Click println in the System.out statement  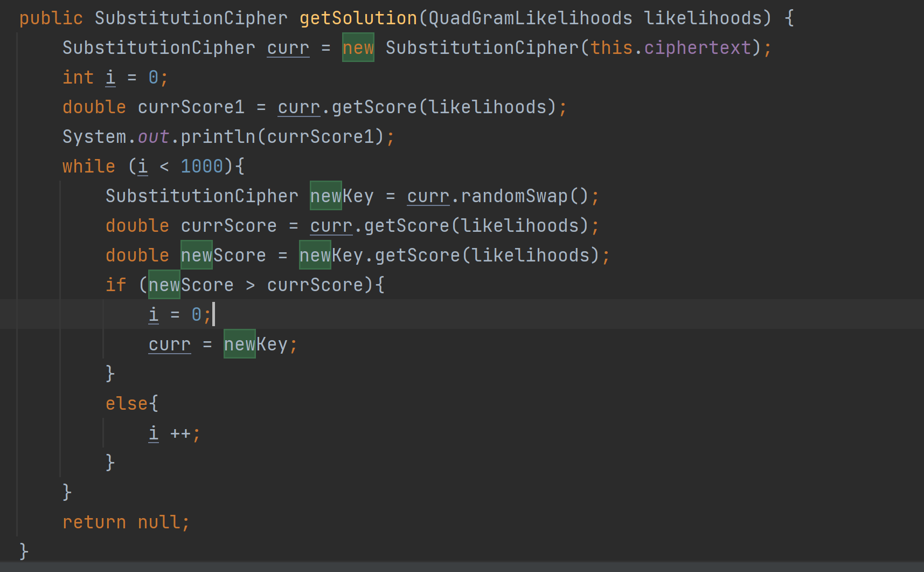[218, 137]
